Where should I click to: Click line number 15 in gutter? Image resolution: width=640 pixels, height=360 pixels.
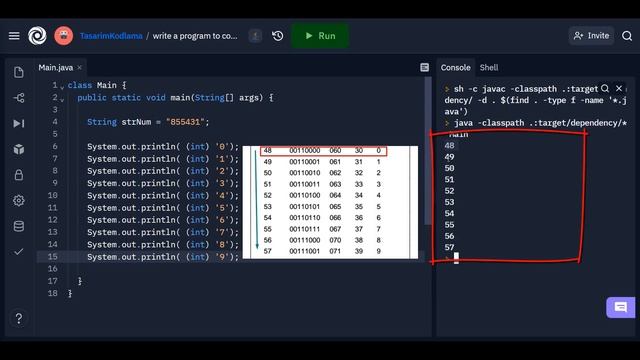pyautogui.click(x=52, y=257)
